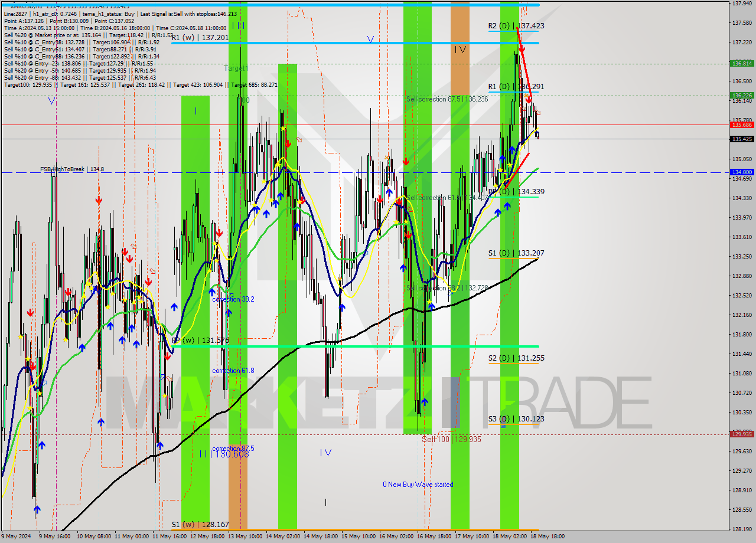Click the 137.940 price axis value
756x543 pixels.
pos(742,4)
